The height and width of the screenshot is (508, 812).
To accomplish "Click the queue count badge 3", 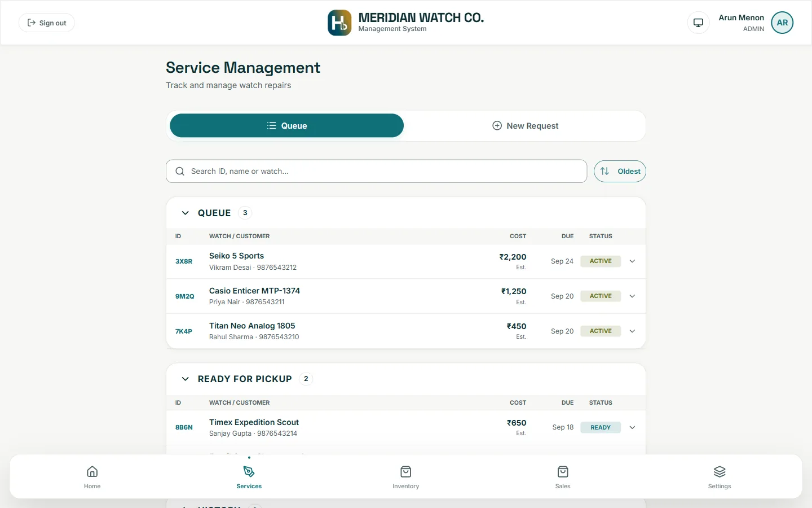I will point(245,213).
